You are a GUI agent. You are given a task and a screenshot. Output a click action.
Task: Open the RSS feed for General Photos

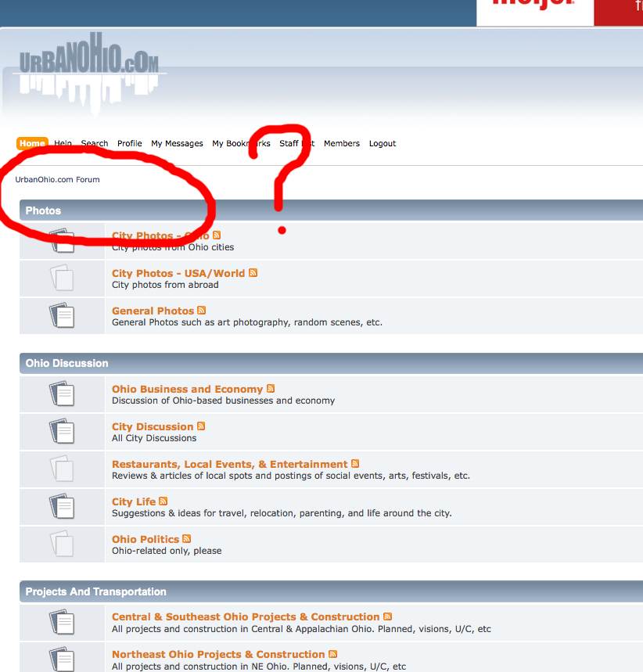tap(202, 311)
